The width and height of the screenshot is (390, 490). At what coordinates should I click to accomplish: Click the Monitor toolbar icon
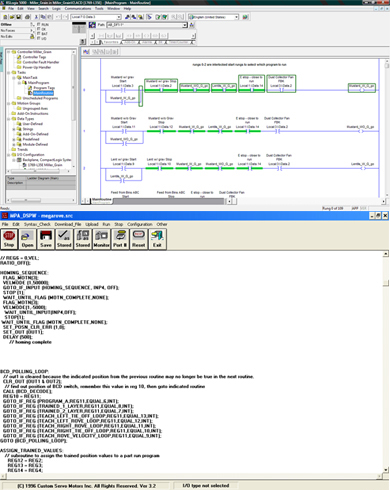pyautogui.click(x=101, y=239)
